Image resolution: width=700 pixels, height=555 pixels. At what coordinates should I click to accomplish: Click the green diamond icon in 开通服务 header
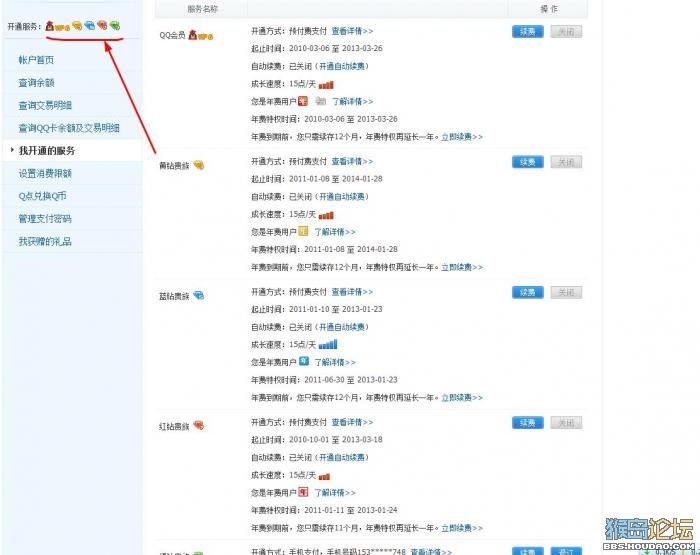[x=115, y=25]
